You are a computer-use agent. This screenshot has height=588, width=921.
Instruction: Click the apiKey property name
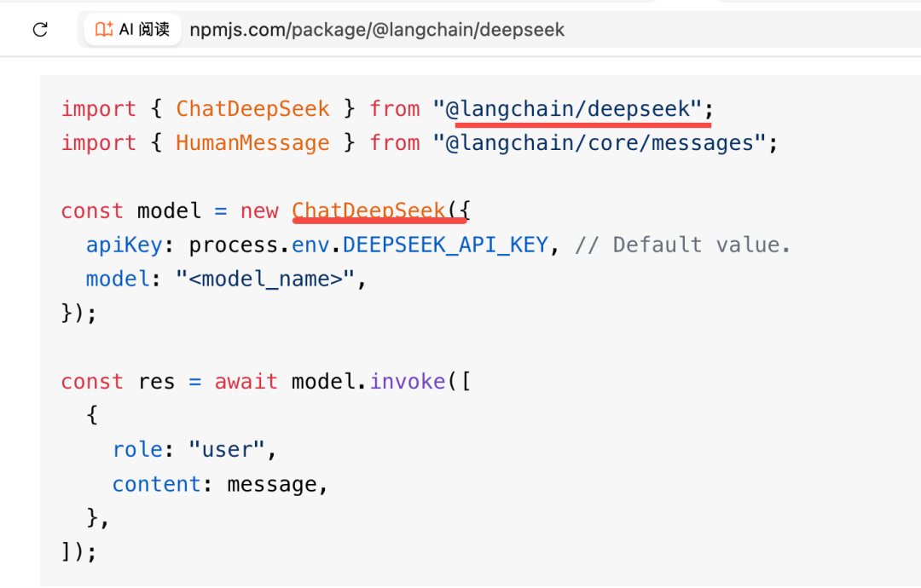tap(124, 245)
